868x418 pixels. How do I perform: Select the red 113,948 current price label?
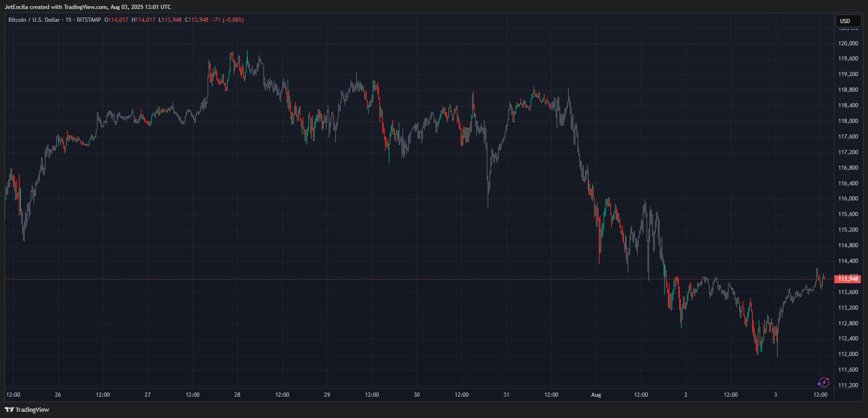(848, 279)
